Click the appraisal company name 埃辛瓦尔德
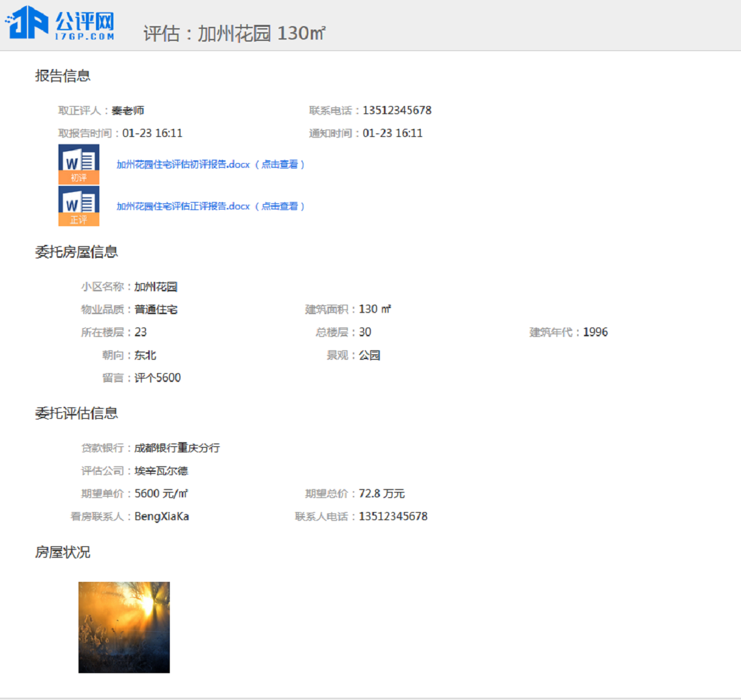 pos(161,470)
